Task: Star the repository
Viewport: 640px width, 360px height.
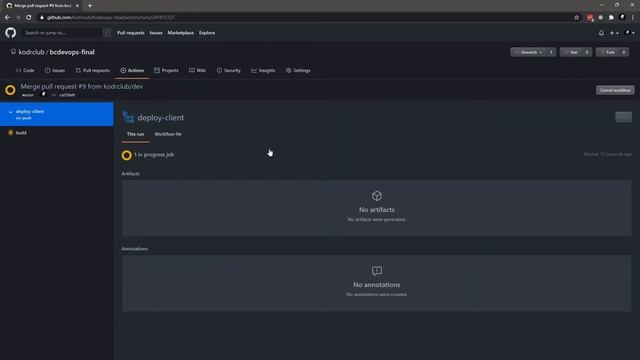Action: pyautogui.click(x=571, y=52)
